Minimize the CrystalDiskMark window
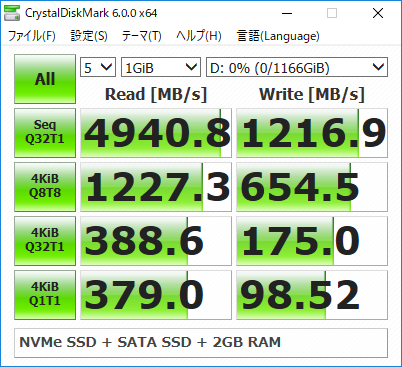This screenshot has height=367, width=402. [287, 13]
